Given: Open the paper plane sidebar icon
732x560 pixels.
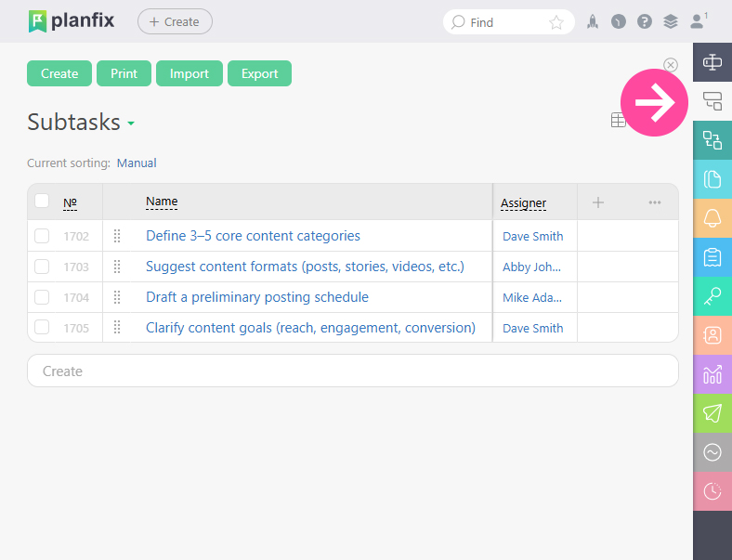Looking at the screenshot, I should coord(712,413).
